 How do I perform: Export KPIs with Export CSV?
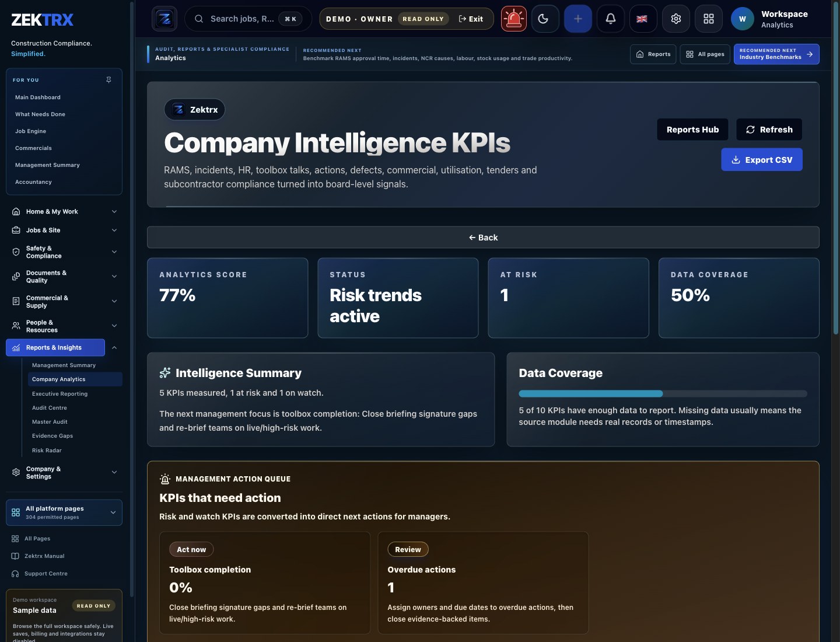coord(762,159)
